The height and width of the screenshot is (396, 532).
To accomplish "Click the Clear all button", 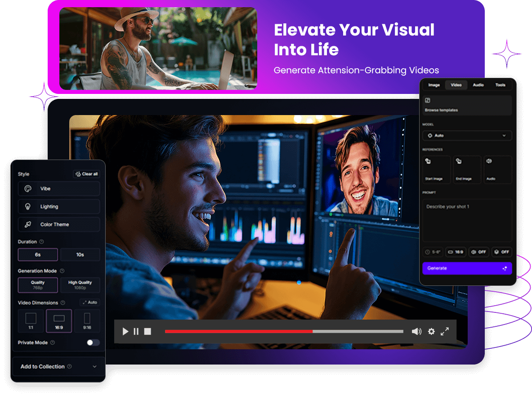I will click(86, 174).
